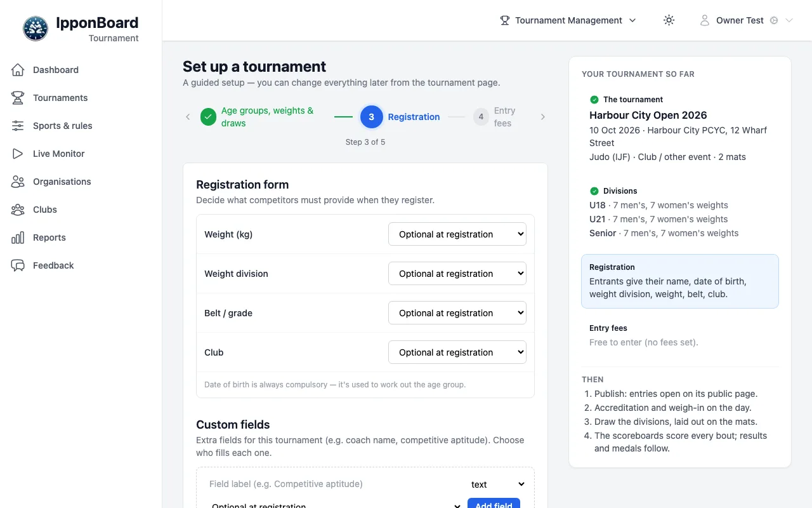Click the 'Date of birth is always compulsory' note
This screenshot has width=812, height=508.
[x=335, y=385]
